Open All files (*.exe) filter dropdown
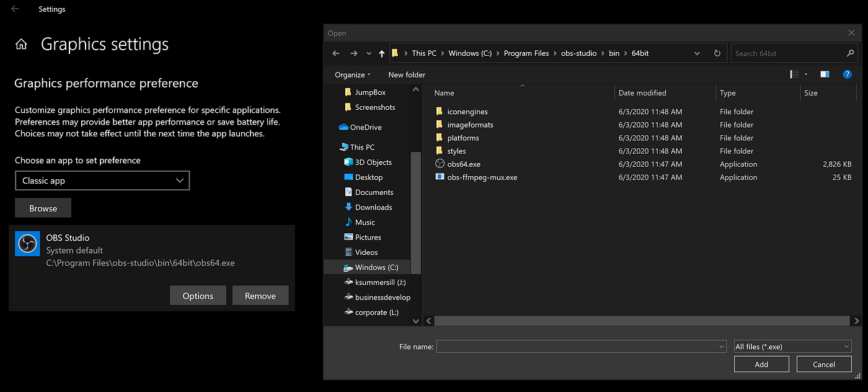The width and height of the screenshot is (868, 392). (x=792, y=347)
